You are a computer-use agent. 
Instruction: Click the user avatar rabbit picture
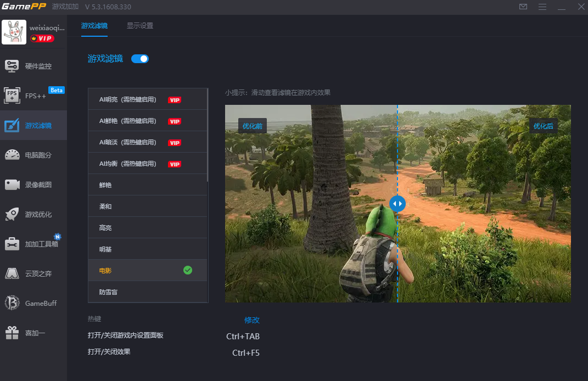[14, 32]
